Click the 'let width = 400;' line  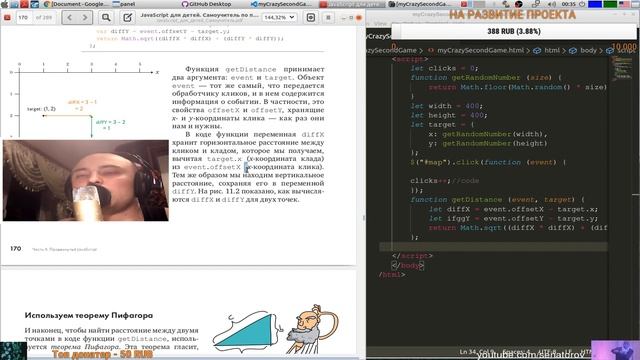[447, 106]
